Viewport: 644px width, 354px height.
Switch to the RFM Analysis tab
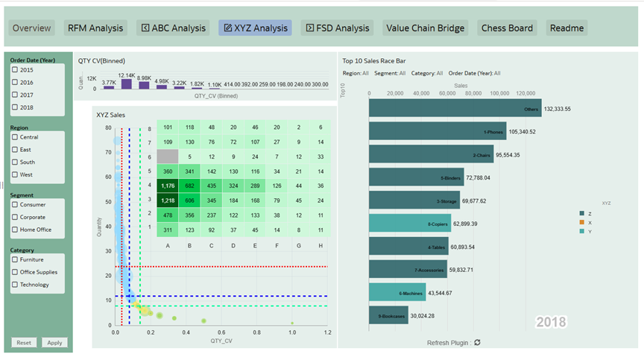pos(95,28)
